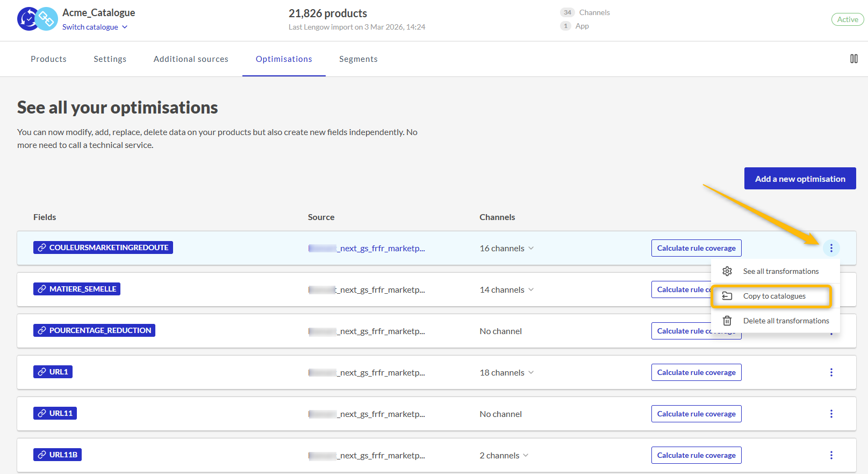Open the Switch catalogue dropdown
Image resolution: width=868 pixels, height=474 pixels.
pyautogui.click(x=95, y=27)
